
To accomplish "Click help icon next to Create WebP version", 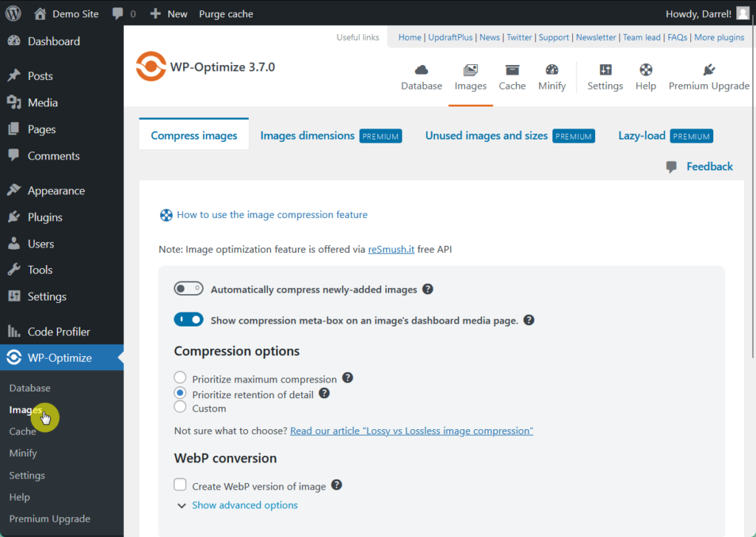I will 337,485.
